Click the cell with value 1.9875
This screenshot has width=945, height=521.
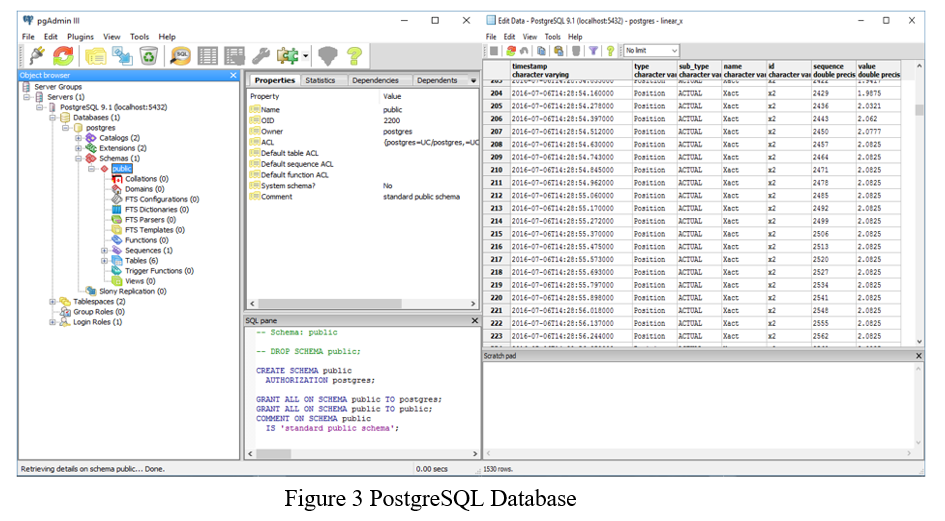pos(878,93)
